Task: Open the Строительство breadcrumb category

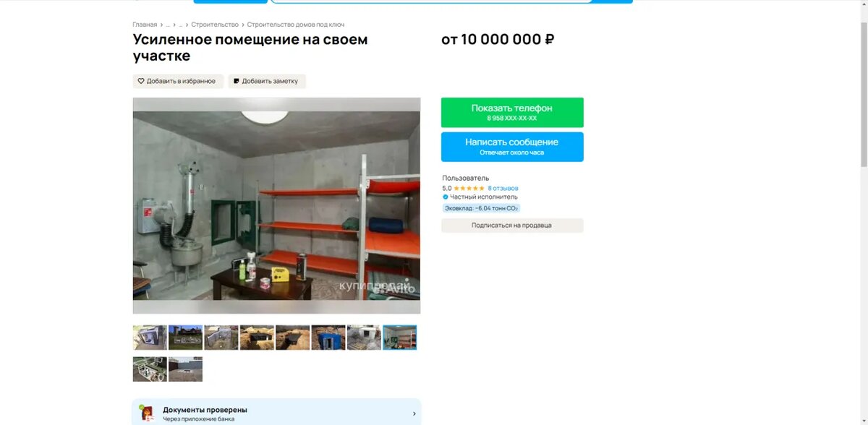Action: (x=215, y=25)
